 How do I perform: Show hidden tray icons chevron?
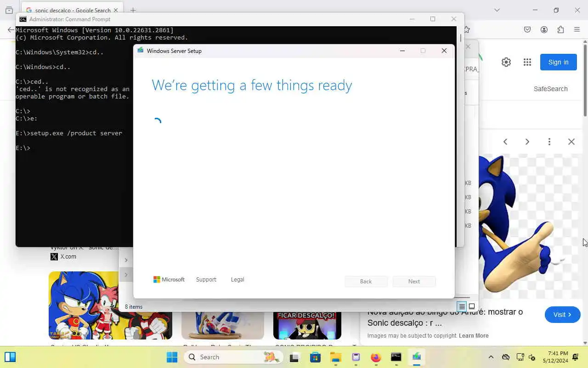(491, 357)
